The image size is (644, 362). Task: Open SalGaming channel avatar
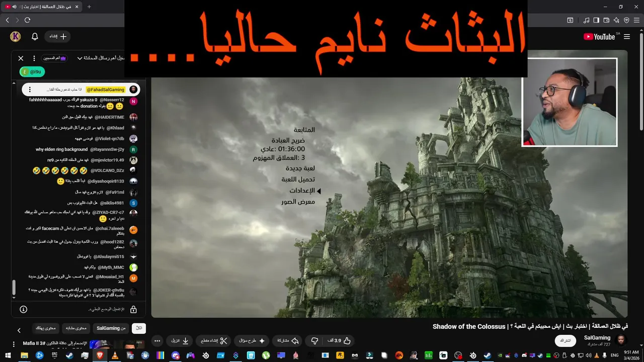pos(622,340)
